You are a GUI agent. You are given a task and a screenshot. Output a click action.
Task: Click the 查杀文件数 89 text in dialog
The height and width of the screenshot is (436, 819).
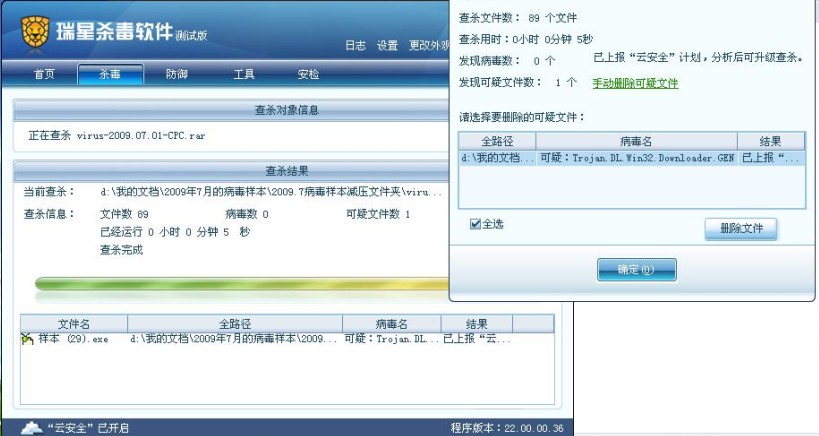point(518,18)
